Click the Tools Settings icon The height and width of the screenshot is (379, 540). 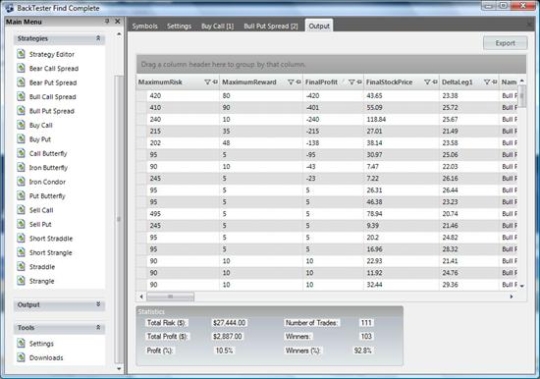click(21, 343)
